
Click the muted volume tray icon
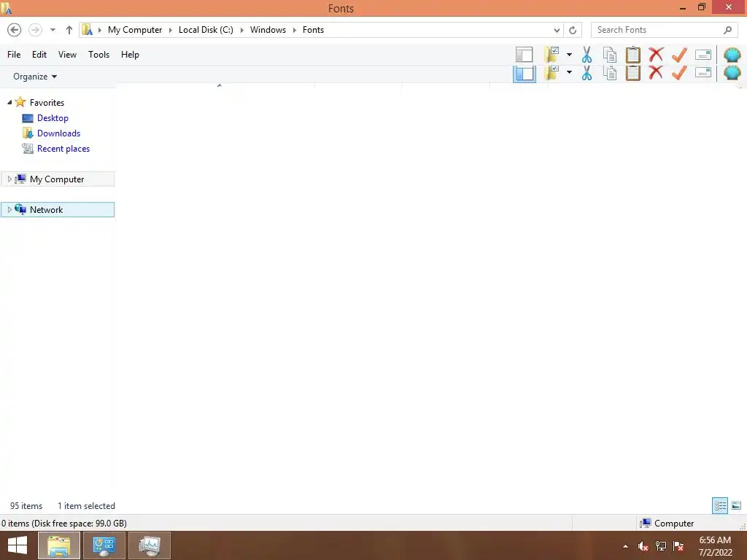click(x=643, y=546)
